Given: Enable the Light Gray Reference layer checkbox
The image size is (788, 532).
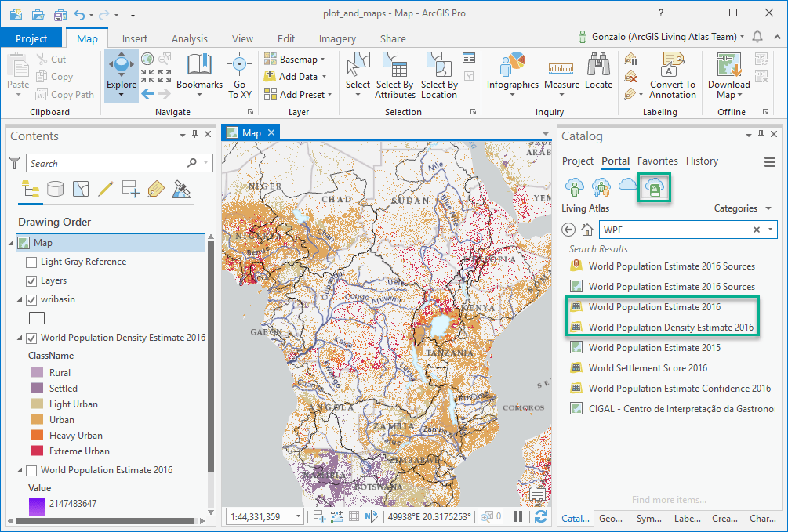Looking at the screenshot, I should coord(31,262).
